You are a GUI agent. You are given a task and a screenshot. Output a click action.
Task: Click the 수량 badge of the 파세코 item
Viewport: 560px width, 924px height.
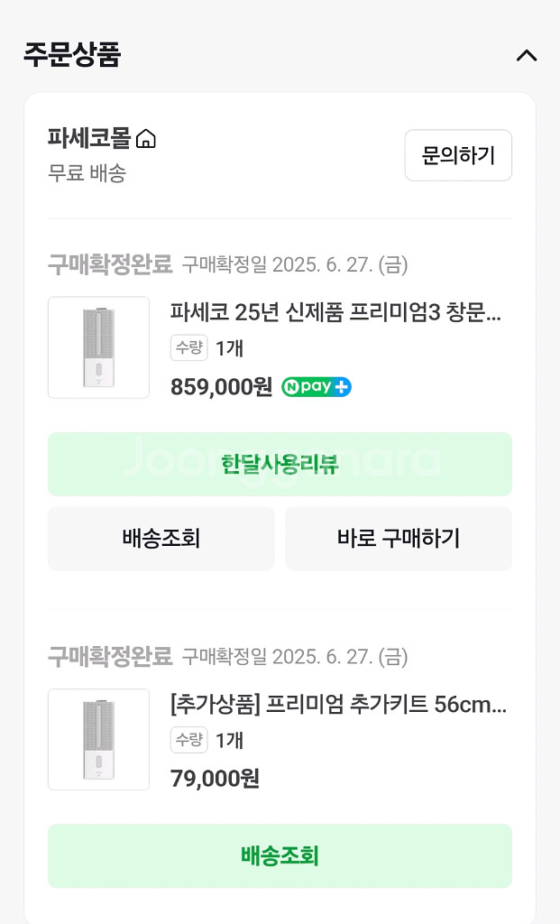point(188,348)
